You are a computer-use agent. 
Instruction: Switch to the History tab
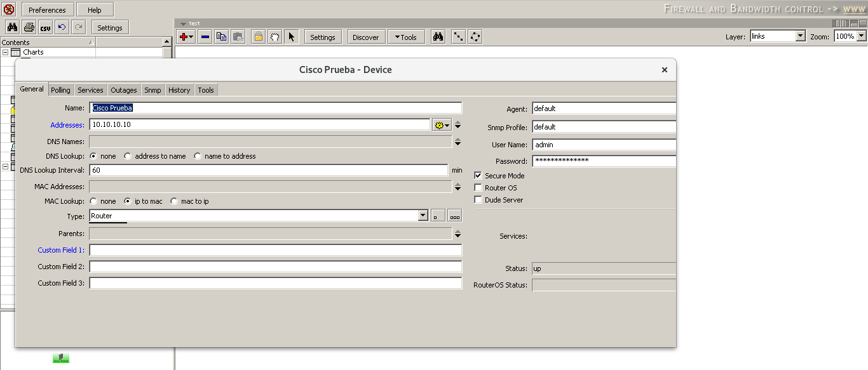coord(179,90)
